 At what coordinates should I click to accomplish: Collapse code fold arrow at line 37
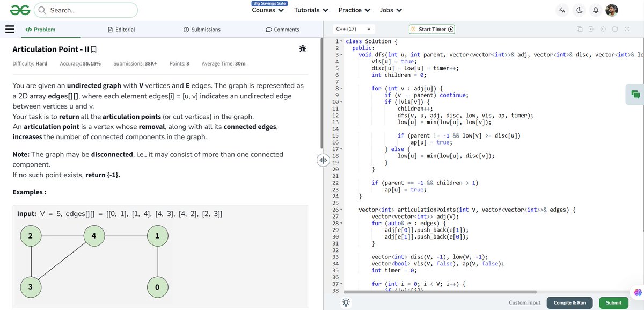[341, 284]
